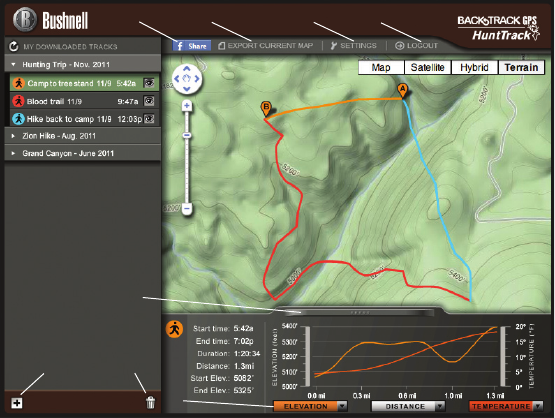Zoom in with the plus button
The height and width of the screenshot is (418, 555).
[187, 105]
